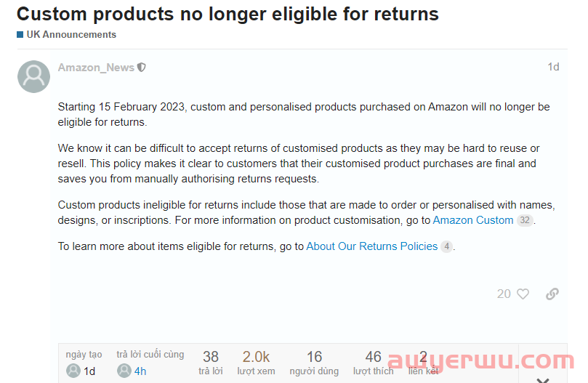Click the blue UK Announcements category square

20,34
